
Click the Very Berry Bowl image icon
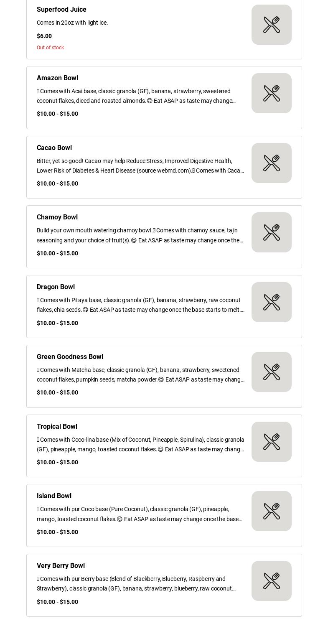click(271, 581)
